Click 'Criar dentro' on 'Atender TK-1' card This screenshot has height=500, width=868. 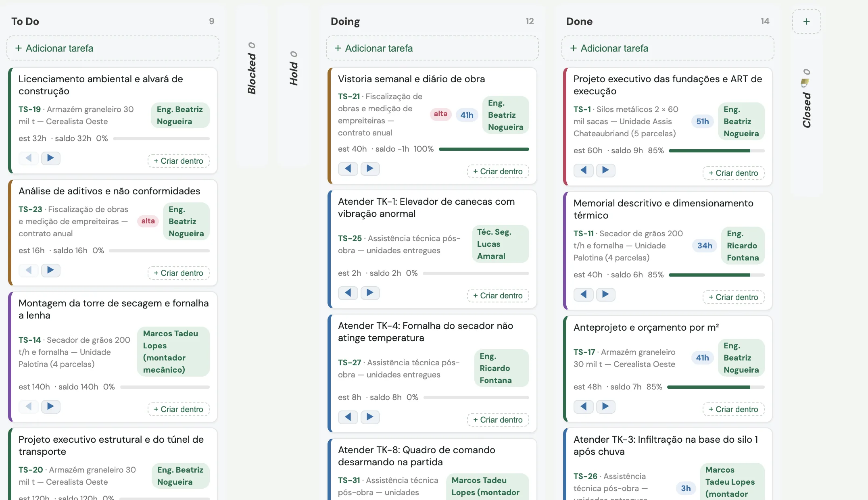(x=498, y=296)
